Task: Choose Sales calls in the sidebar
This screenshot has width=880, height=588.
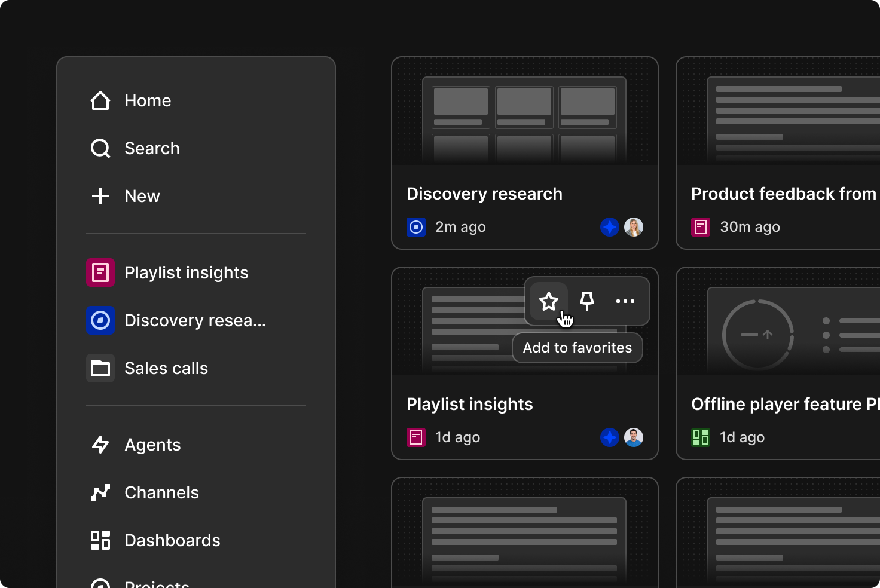Action: tap(166, 368)
